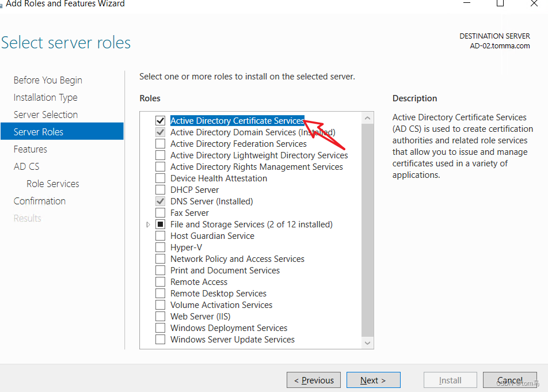Click the Previous button

[x=314, y=380]
